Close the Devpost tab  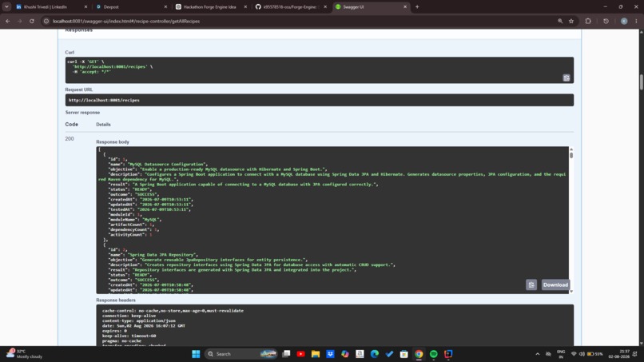click(165, 6)
